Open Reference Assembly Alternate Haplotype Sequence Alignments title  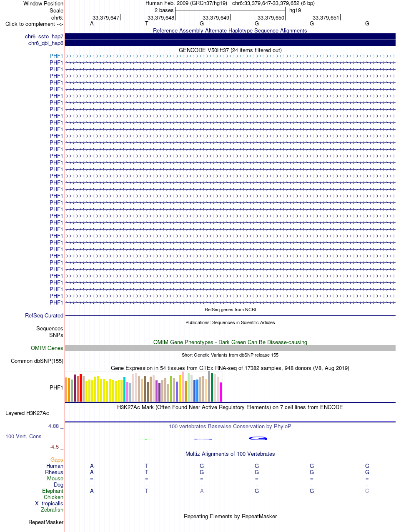pos(230,30)
